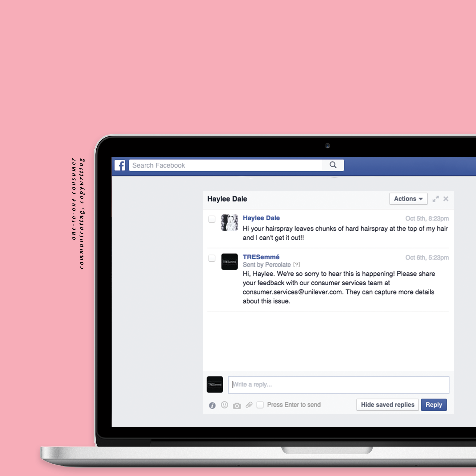Expand the conversation with the arrows icon
This screenshot has width=476, height=476.
[x=436, y=199]
